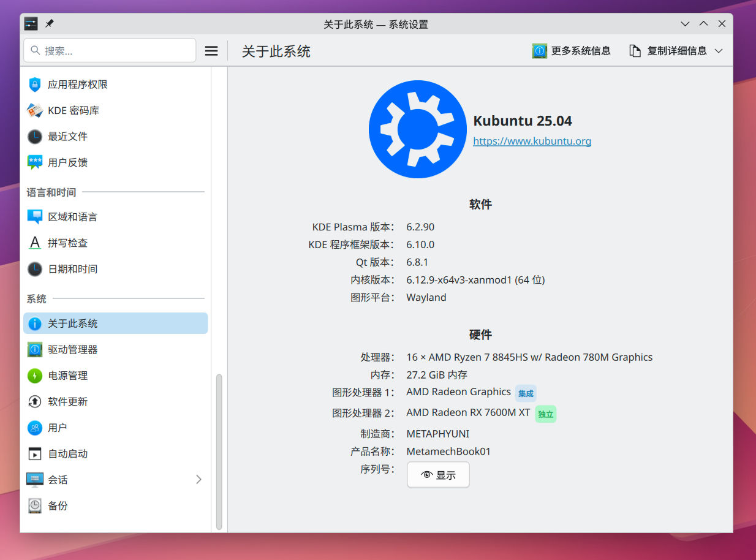
Task: Open https://www.kubuntu.org link
Action: [x=532, y=142]
